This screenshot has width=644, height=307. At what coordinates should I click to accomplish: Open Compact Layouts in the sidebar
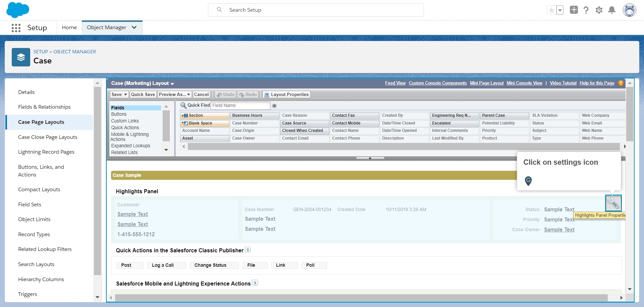(x=39, y=190)
